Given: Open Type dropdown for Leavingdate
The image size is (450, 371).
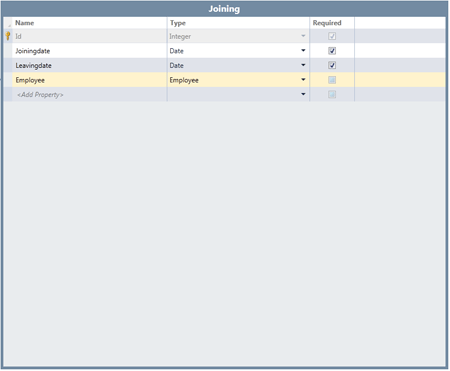Looking at the screenshot, I should (303, 65).
